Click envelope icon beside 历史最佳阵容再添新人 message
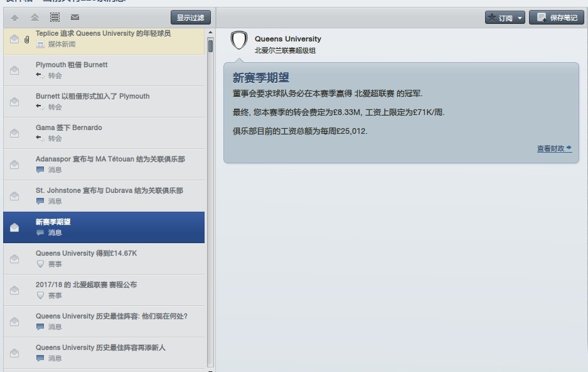This screenshot has width=588, height=372. pos(14,353)
